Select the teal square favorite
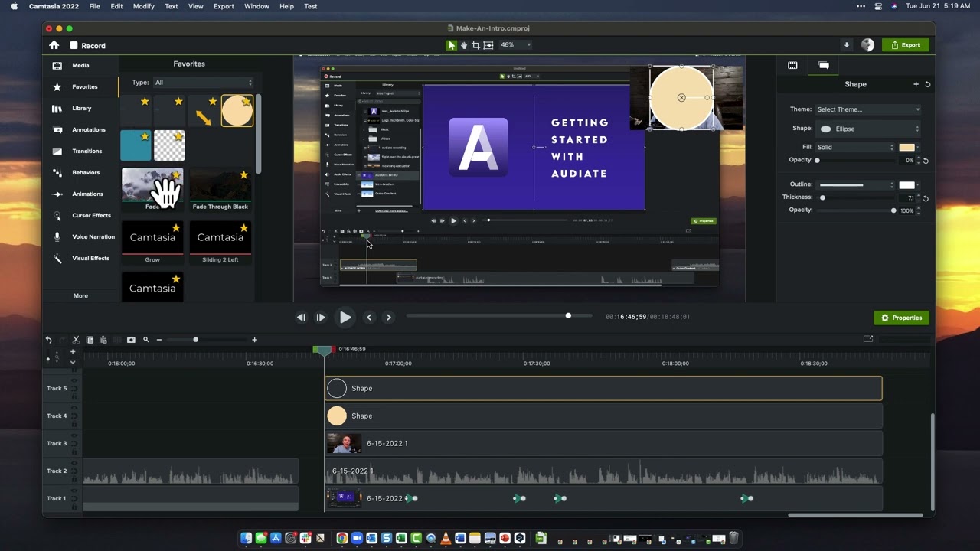 click(136, 145)
